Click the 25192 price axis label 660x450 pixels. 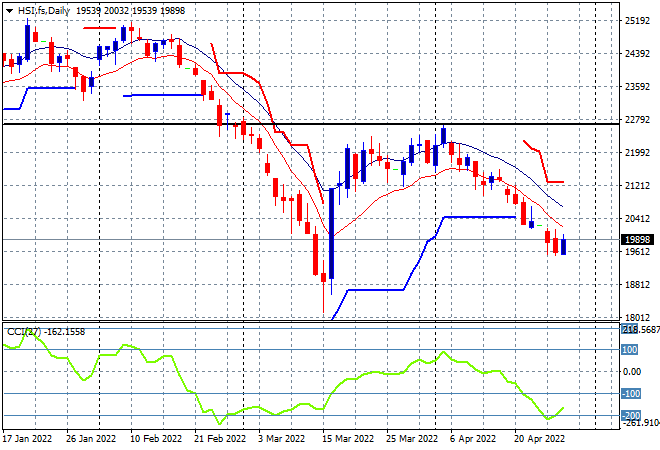(637, 21)
